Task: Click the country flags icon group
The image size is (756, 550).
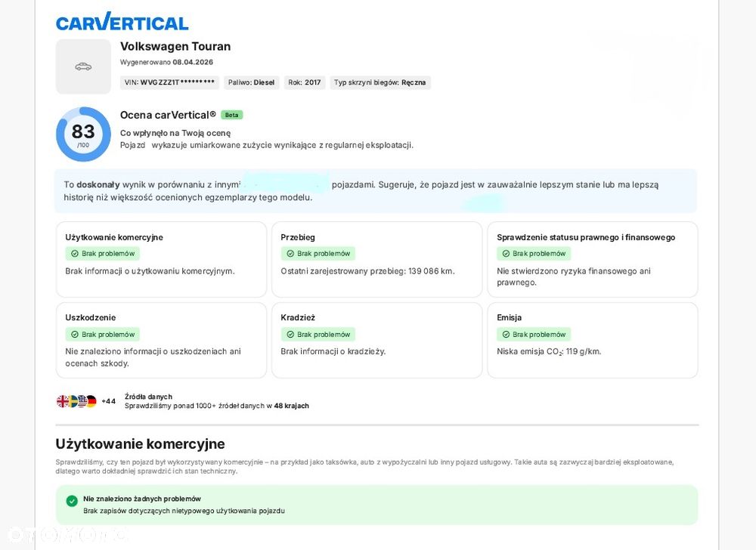Action: [x=76, y=401]
